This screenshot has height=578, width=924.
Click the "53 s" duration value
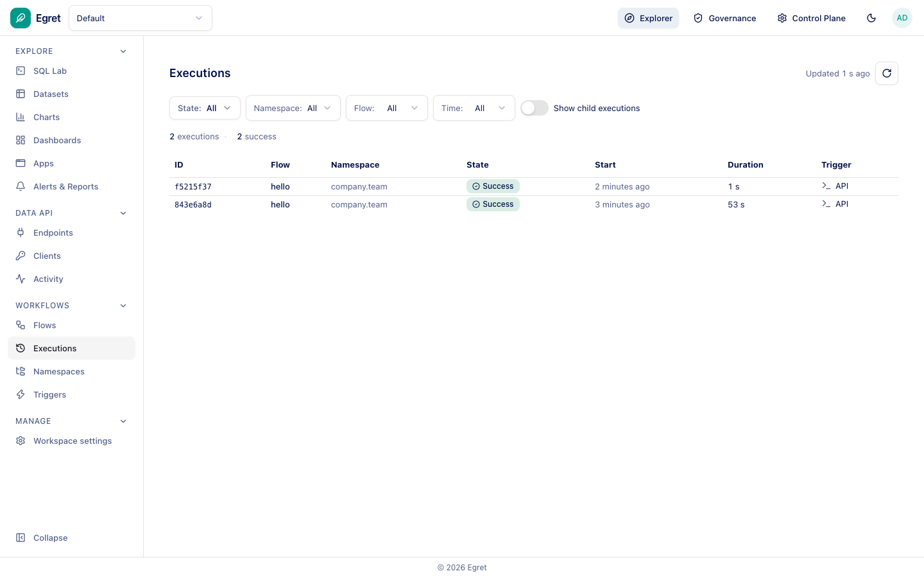coord(736,205)
